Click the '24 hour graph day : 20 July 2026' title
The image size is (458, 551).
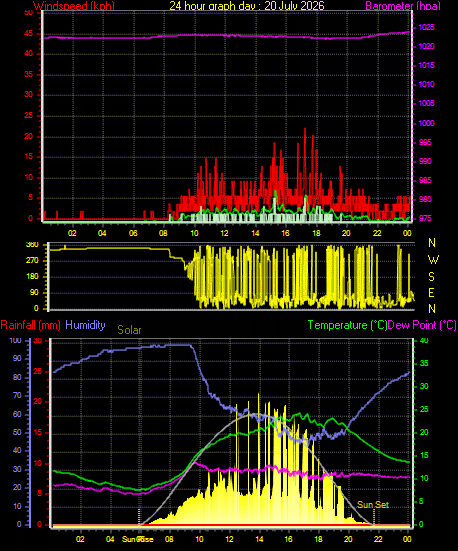coord(247,6)
